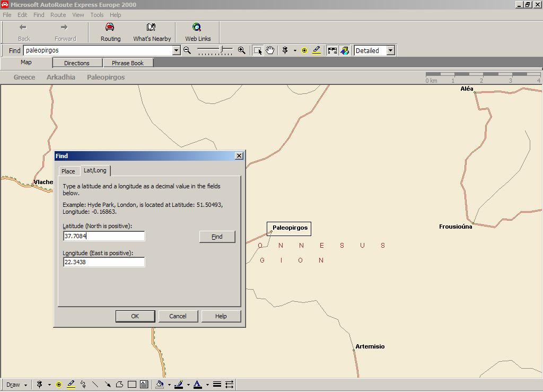Expand top toolbar pushpin dropdown arrow
The width and height of the screenshot is (543, 392).
295,50
